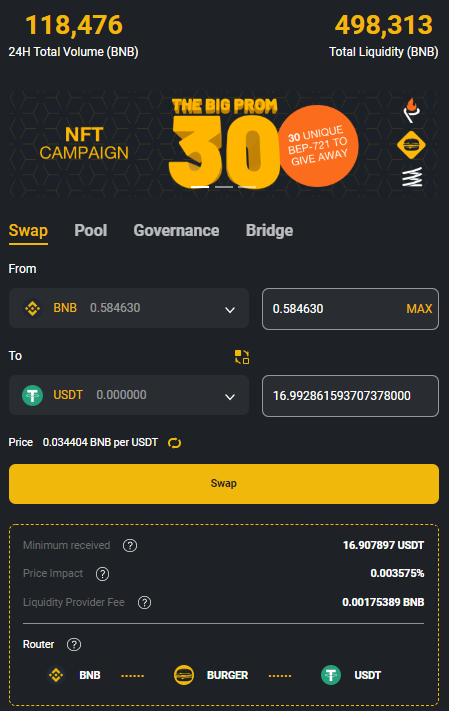Open the Governance tab
This screenshot has height=711, width=449.
tap(176, 231)
